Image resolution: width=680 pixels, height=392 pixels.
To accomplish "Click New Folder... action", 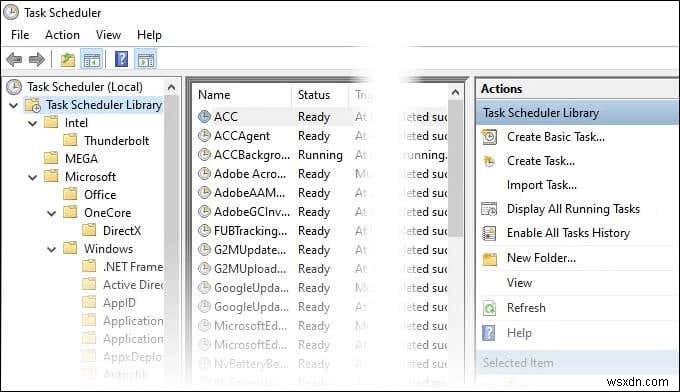I will click(541, 258).
